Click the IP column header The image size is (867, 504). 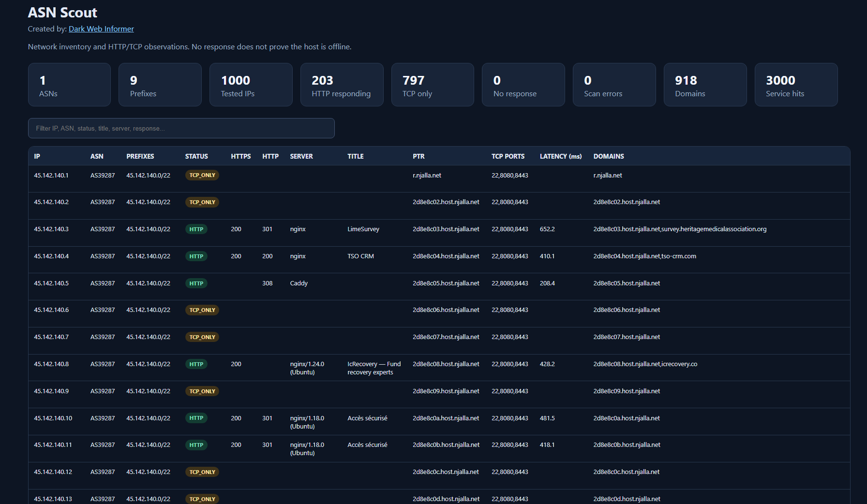tap(37, 156)
